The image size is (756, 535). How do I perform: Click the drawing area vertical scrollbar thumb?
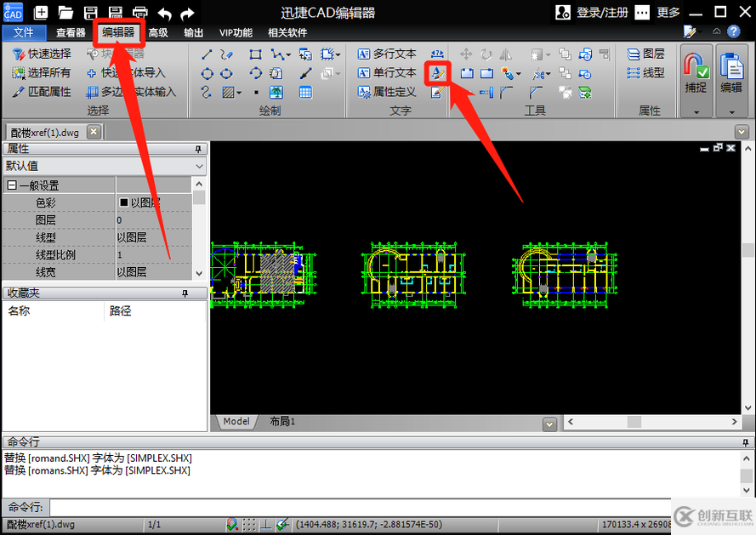[747, 250]
